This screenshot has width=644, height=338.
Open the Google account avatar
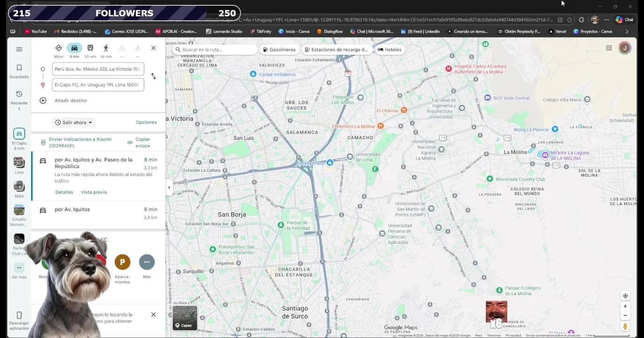pyautogui.click(x=625, y=48)
